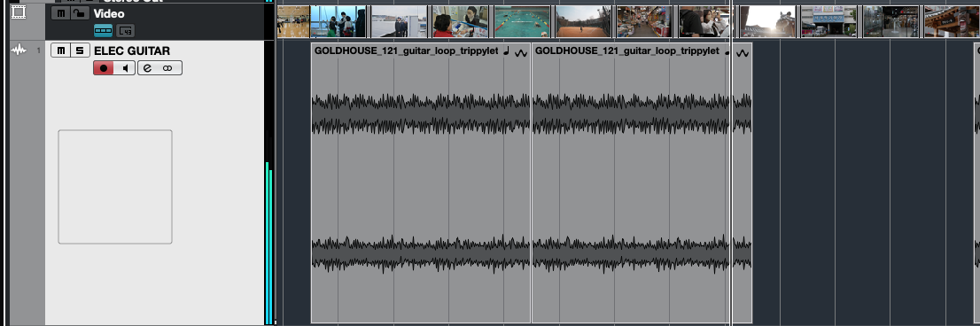The width and height of the screenshot is (980, 326).
Task: Click the Video track filmstrip icon
Action: click(19, 12)
